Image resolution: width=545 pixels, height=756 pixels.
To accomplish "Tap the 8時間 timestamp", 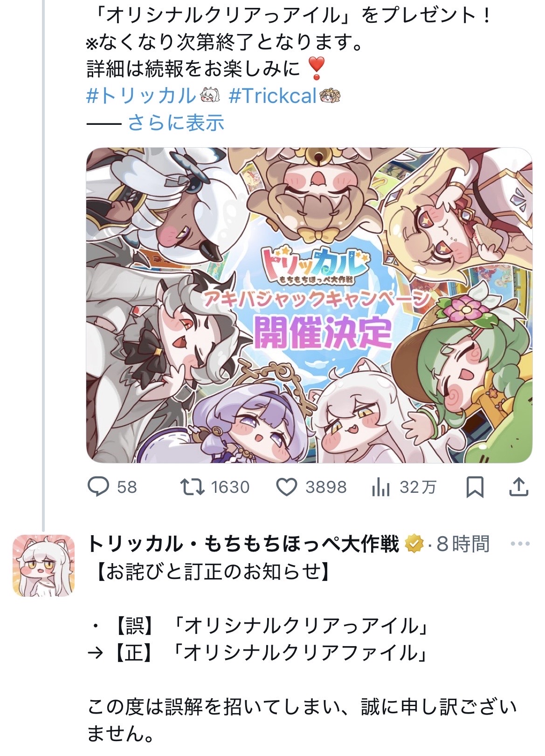I will click(x=463, y=544).
